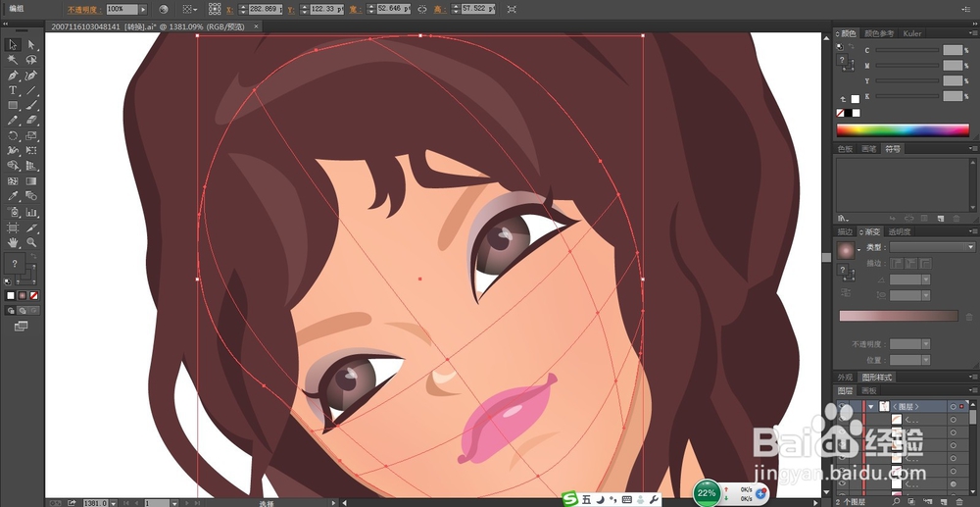Viewport: 980px width, 507px height.
Task: Click the C cyan slider track
Action: pyautogui.click(x=906, y=51)
